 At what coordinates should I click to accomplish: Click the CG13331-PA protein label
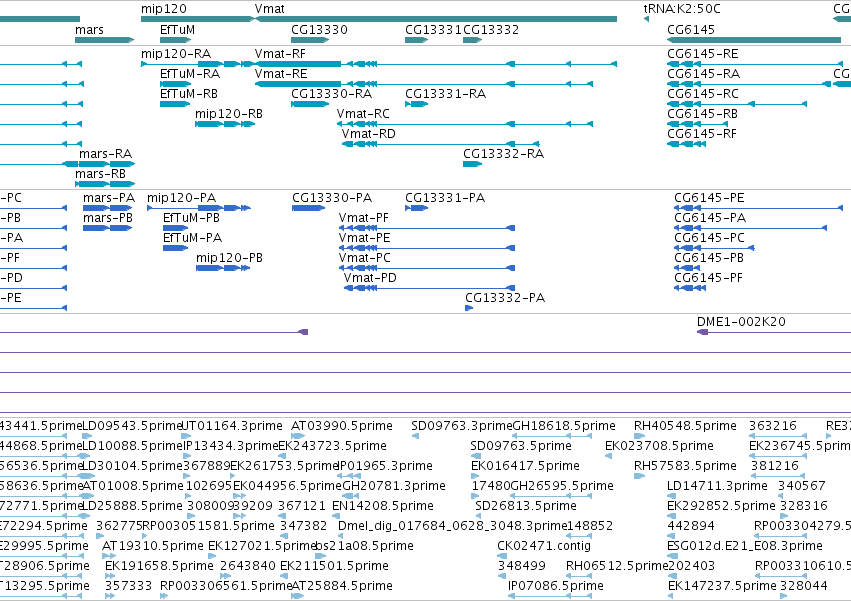click(x=445, y=198)
